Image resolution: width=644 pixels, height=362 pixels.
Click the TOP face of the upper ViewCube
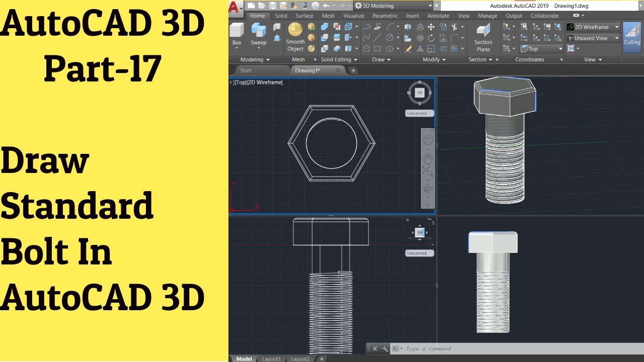(420, 93)
